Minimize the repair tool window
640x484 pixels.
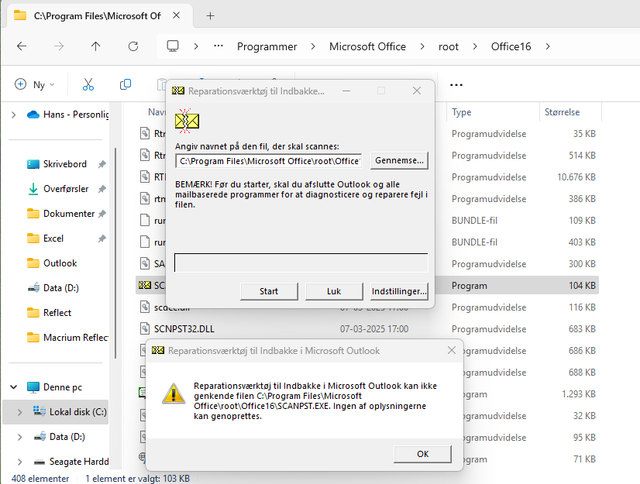click(346, 91)
